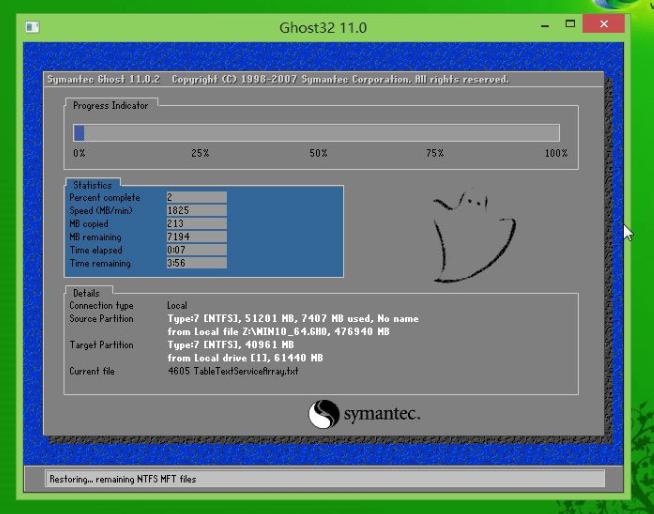Click the blue filled progress segment

point(79,133)
